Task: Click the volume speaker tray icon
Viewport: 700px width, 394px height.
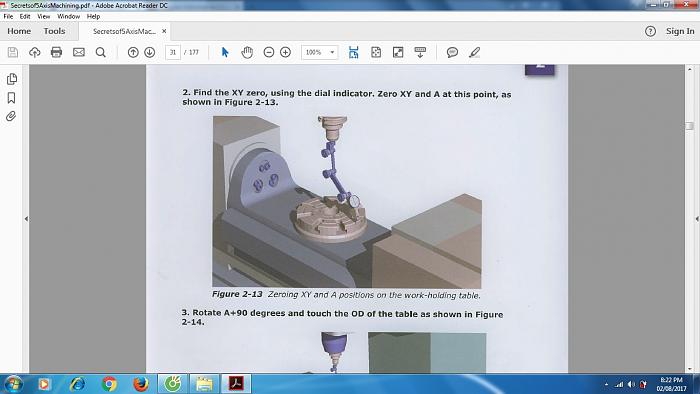Action: click(631, 384)
